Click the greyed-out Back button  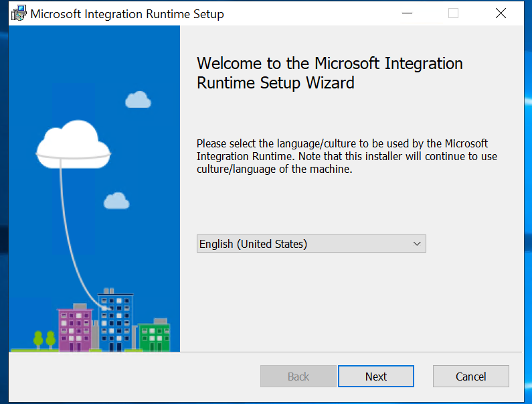tap(298, 377)
